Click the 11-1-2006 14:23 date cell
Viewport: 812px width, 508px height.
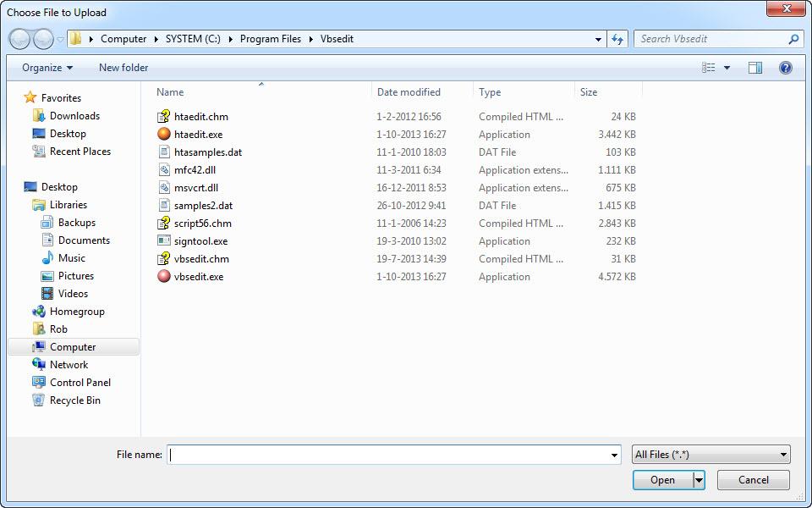click(x=412, y=223)
